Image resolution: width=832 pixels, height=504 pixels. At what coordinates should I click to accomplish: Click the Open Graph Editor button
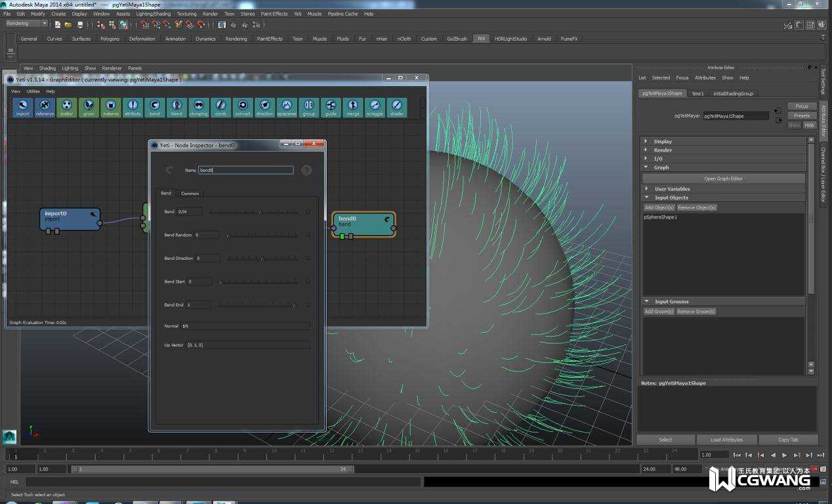[x=723, y=178]
